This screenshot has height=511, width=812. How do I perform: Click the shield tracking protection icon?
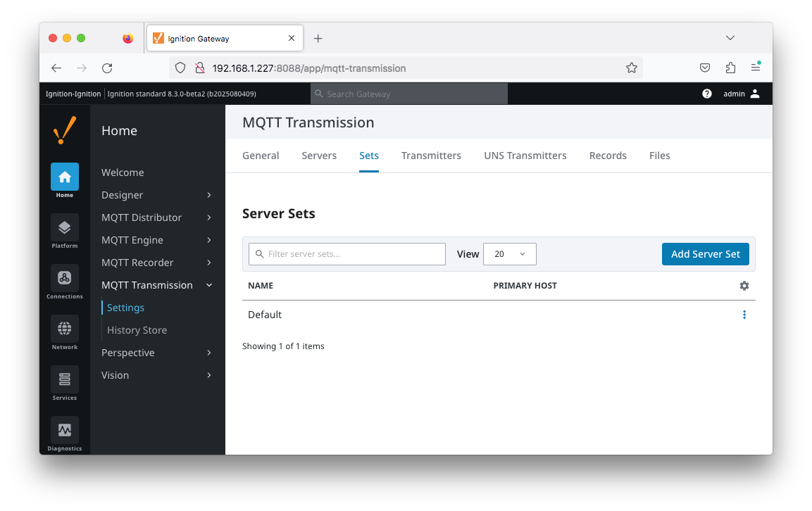pos(180,68)
